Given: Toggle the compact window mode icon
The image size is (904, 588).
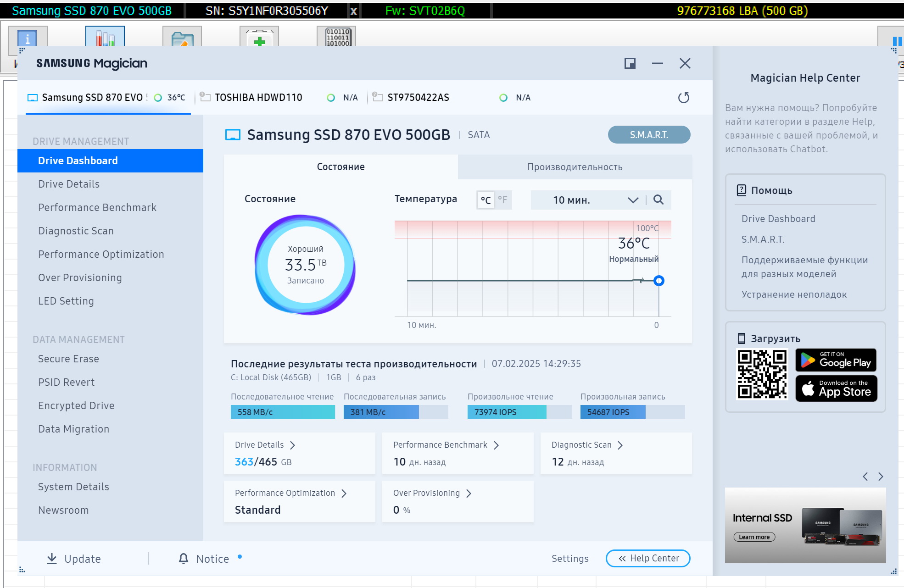Looking at the screenshot, I should pyautogui.click(x=630, y=63).
